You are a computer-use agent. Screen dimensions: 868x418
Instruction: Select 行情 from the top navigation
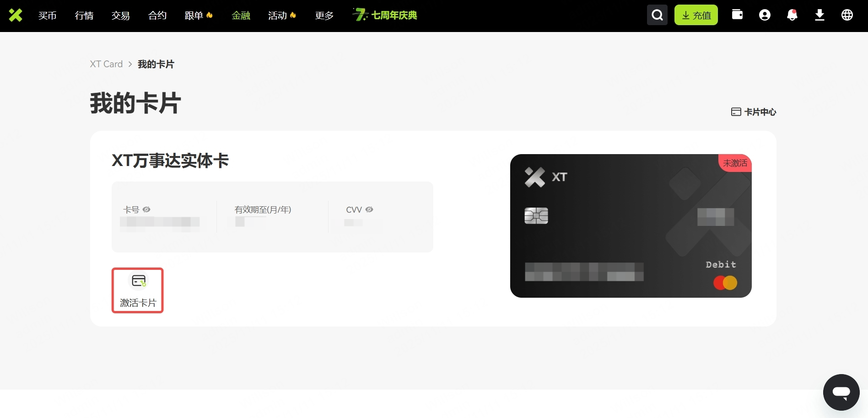coord(84,15)
